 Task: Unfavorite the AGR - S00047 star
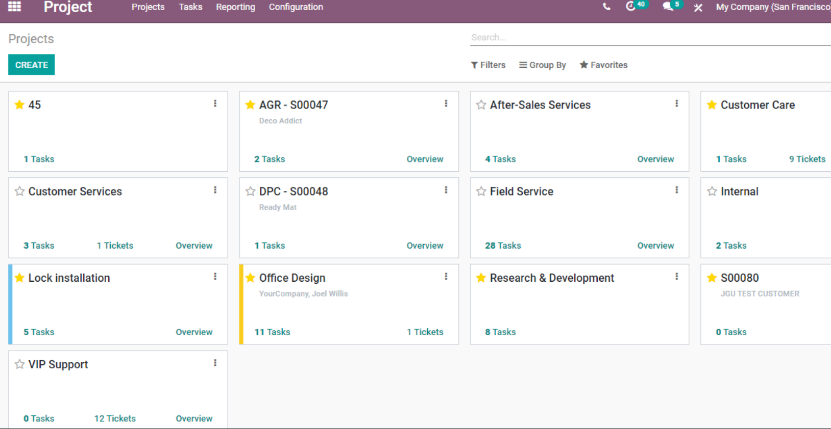(250, 105)
